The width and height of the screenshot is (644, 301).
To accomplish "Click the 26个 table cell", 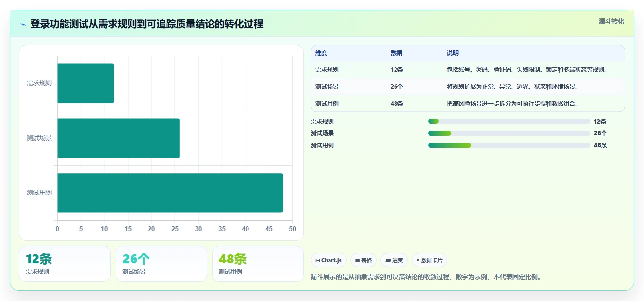I will click(397, 87).
